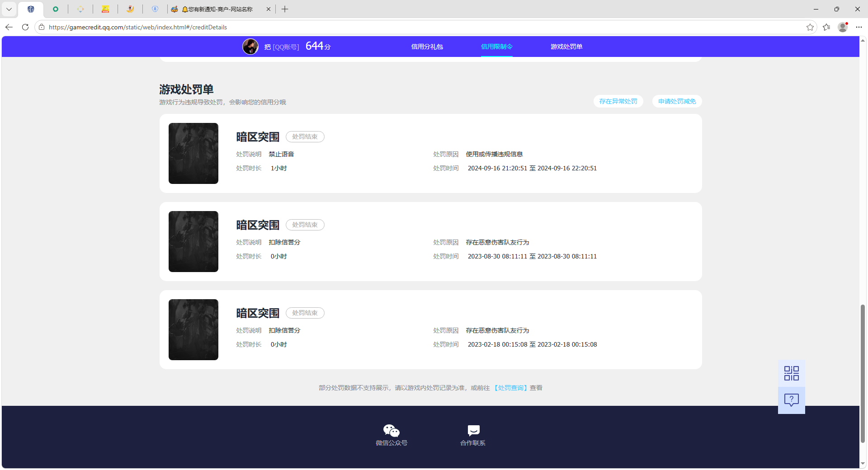Open the browser favorites list

[826, 27]
